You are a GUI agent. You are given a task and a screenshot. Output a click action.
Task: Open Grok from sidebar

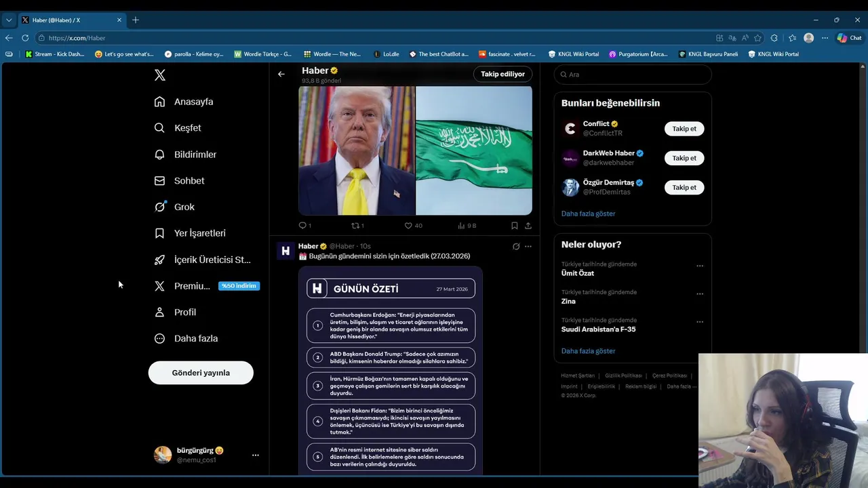174,207
